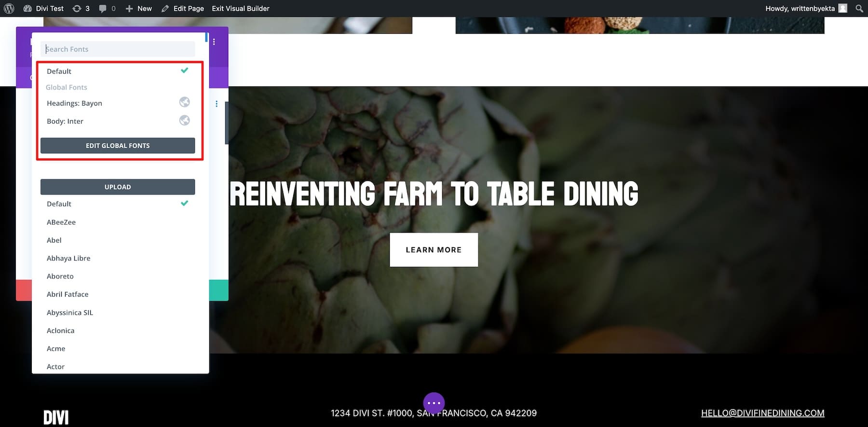Open the module panel kebab menu

(214, 42)
